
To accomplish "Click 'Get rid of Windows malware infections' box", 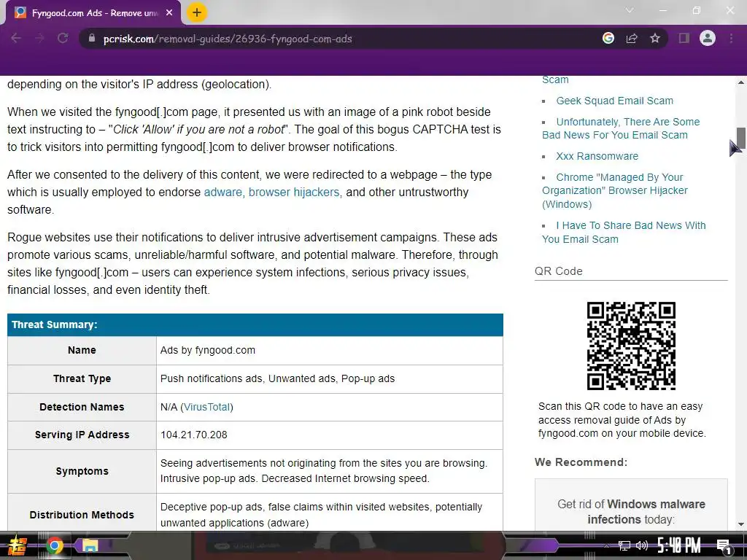I will pyautogui.click(x=631, y=505).
